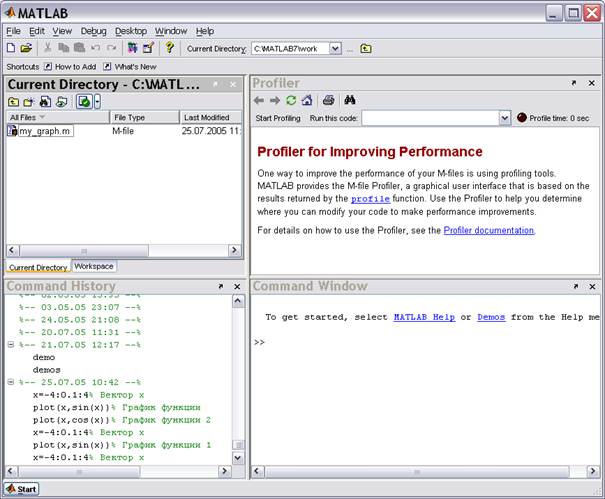Follow the profile function link

click(x=370, y=199)
